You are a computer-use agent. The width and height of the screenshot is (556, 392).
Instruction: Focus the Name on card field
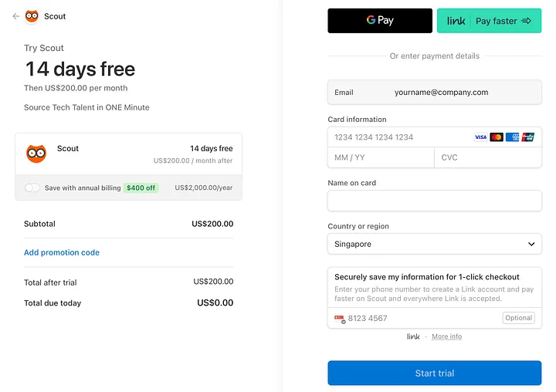point(435,201)
